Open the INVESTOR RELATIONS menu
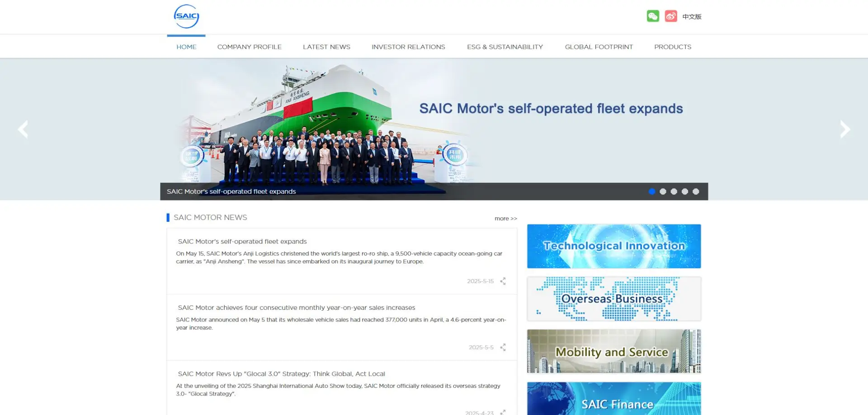This screenshot has width=868, height=415. coord(408,47)
